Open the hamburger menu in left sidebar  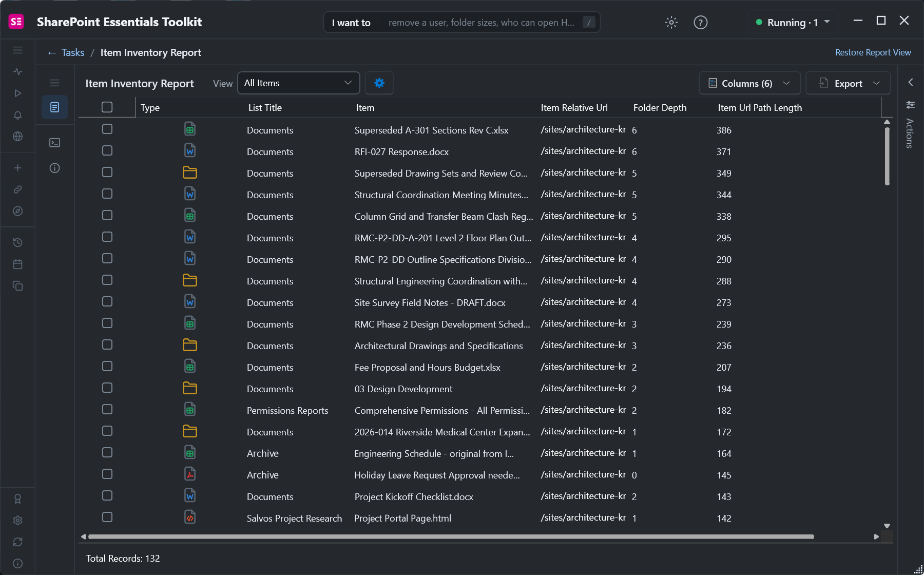point(18,50)
